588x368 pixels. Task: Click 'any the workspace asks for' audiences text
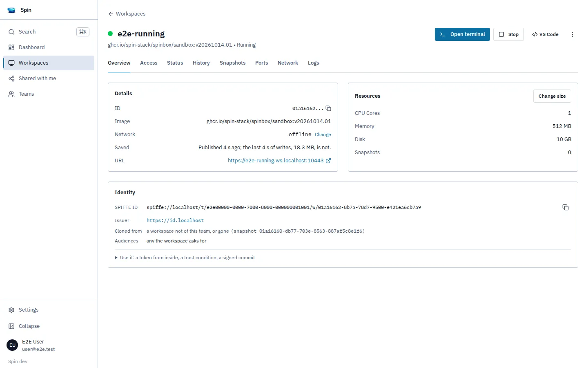[176, 241]
